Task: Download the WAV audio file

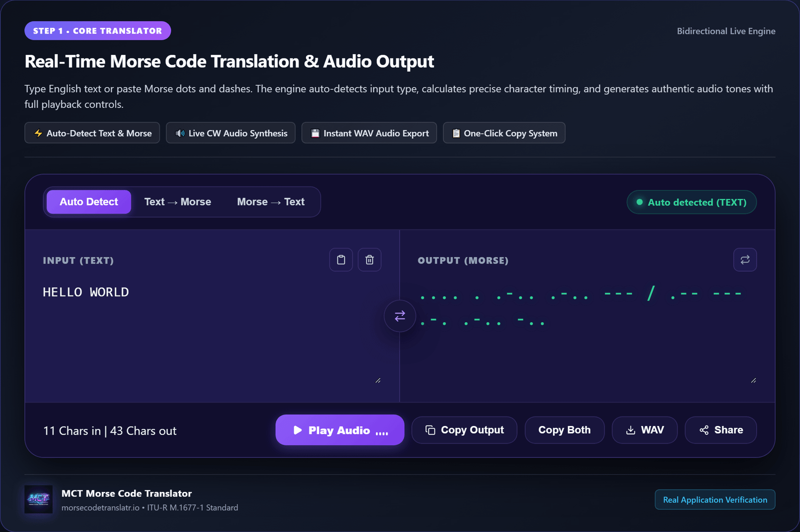Action: (645, 430)
